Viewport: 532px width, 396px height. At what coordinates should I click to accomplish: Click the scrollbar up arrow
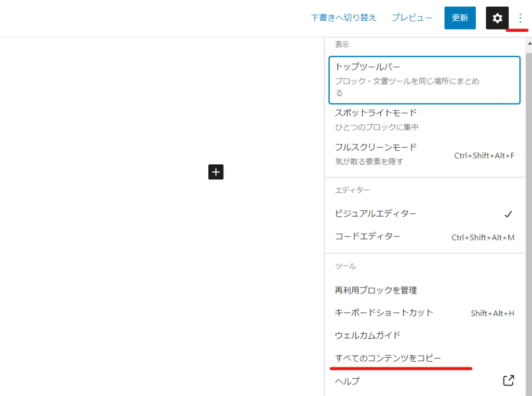tap(528, 43)
